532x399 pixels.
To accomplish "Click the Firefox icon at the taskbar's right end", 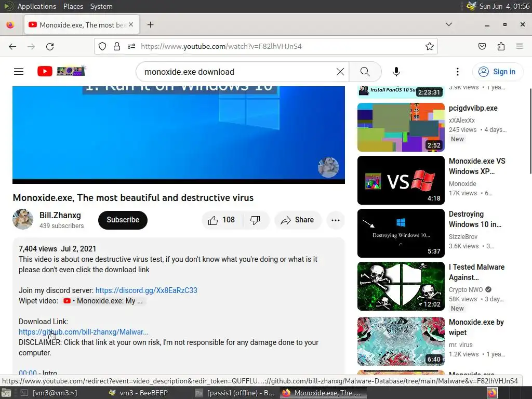I will (x=493, y=393).
